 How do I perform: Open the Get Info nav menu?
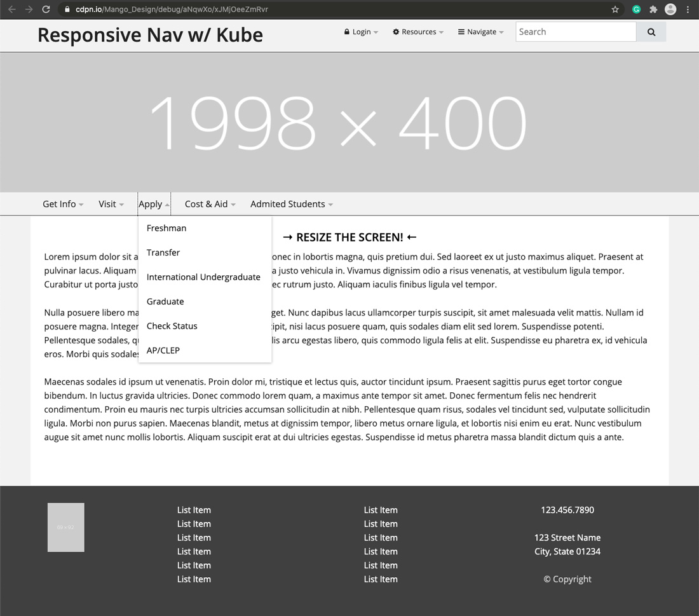point(63,204)
